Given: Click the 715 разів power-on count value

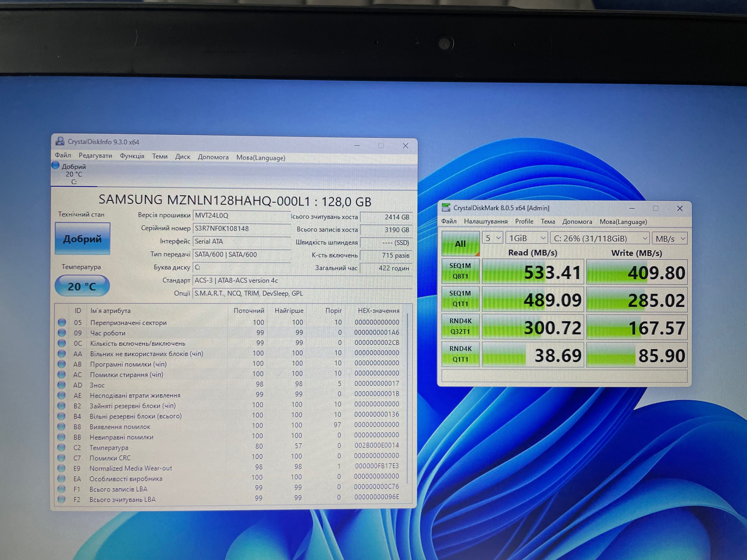Looking at the screenshot, I should [386, 255].
